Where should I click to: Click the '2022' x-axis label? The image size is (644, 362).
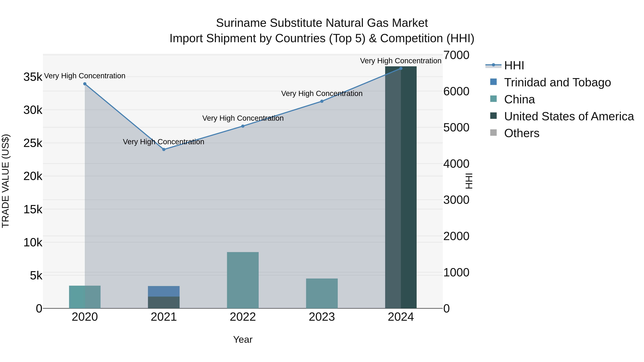coord(243,317)
